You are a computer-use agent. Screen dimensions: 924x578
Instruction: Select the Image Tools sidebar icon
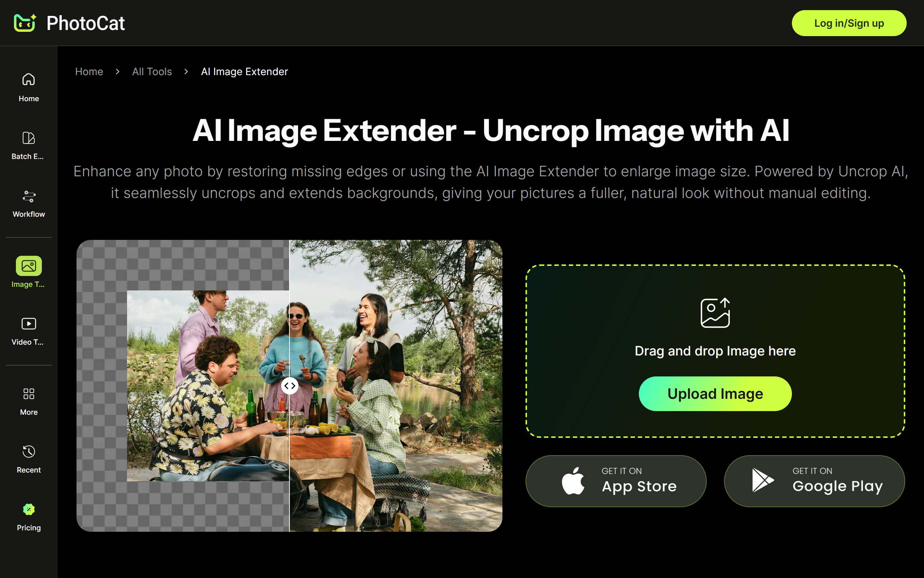pos(29,266)
